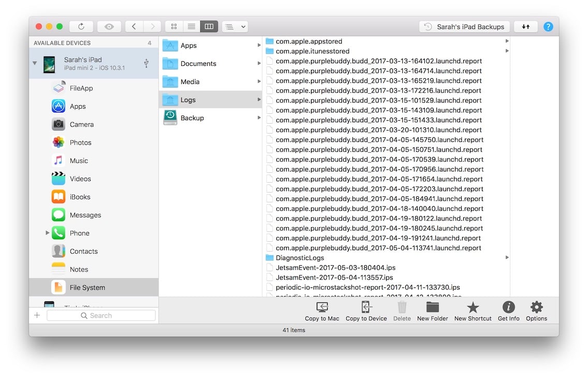Click New Shortcut star

coord(473,311)
